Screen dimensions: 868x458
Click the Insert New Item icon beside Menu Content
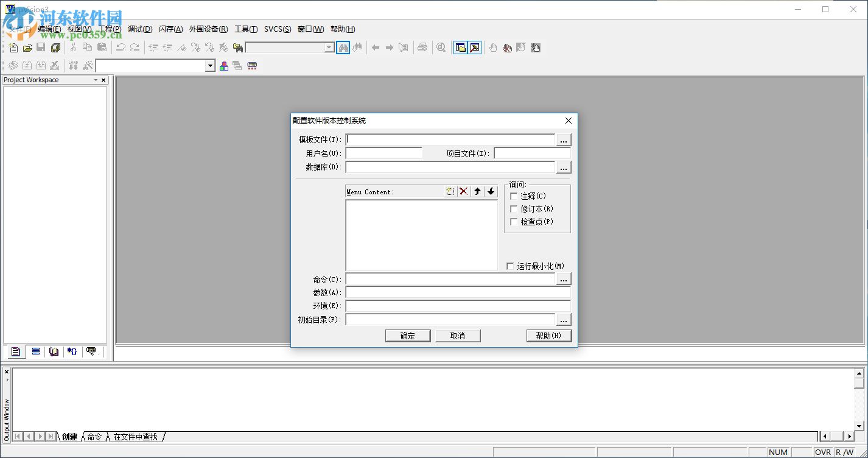tap(450, 191)
